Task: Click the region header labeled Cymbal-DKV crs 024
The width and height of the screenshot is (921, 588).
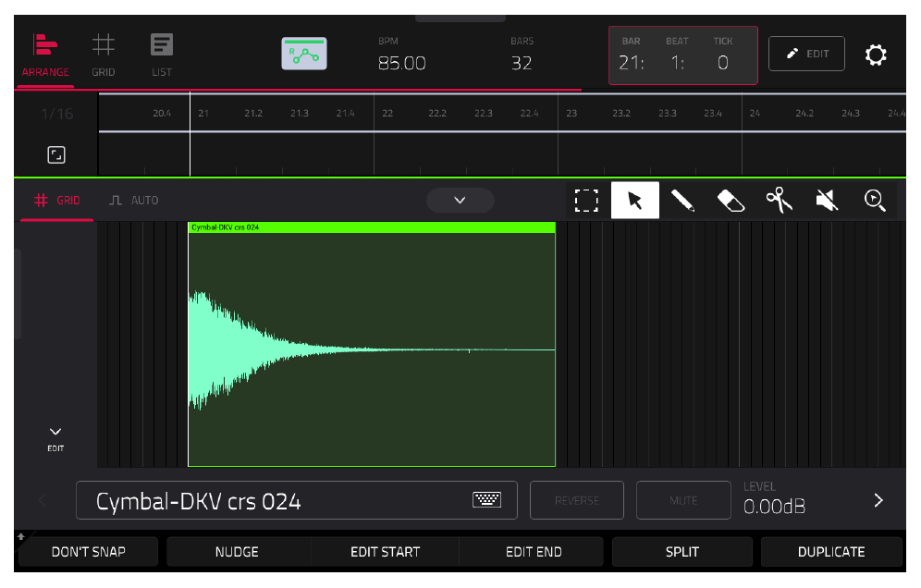Action: (x=372, y=227)
